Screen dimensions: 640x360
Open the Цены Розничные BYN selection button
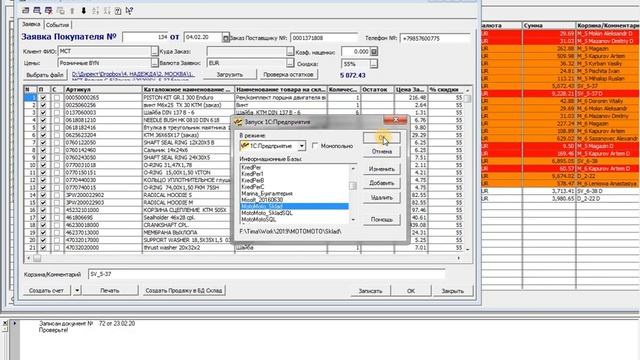point(154,63)
